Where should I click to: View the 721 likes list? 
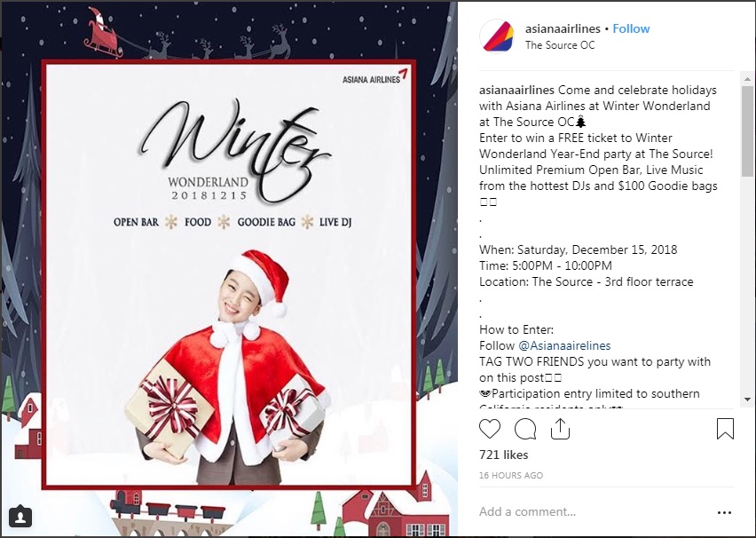click(x=503, y=455)
